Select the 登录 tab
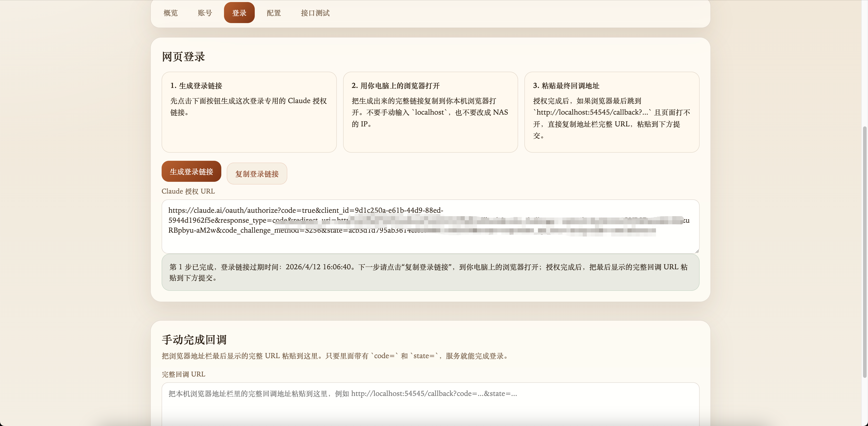Image resolution: width=868 pixels, height=426 pixels. point(239,13)
